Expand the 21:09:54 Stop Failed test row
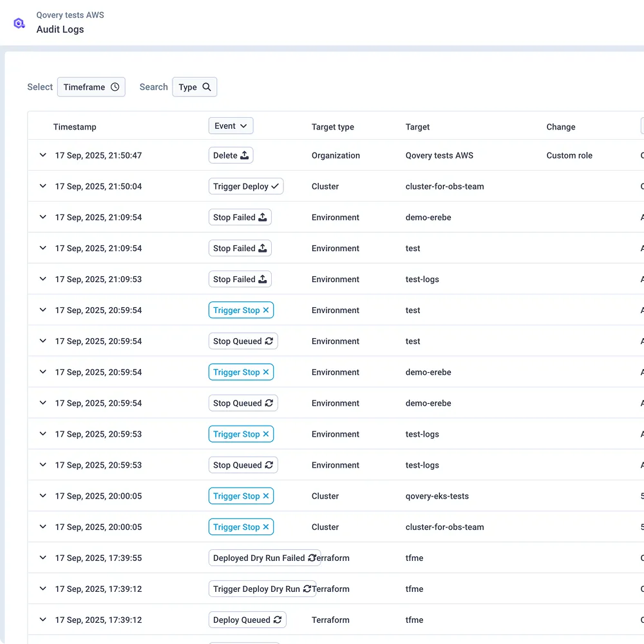This screenshot has width=644, height=644. coord(43,248)
